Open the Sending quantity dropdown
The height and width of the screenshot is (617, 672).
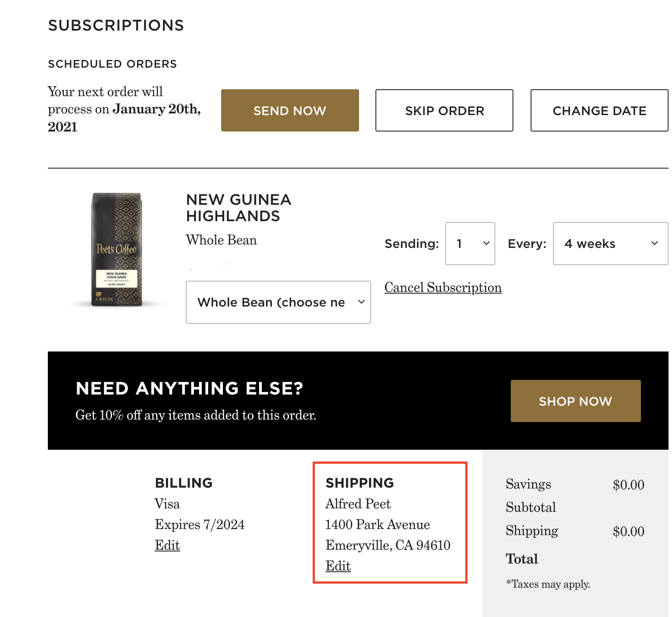click(x=469, y=244)
